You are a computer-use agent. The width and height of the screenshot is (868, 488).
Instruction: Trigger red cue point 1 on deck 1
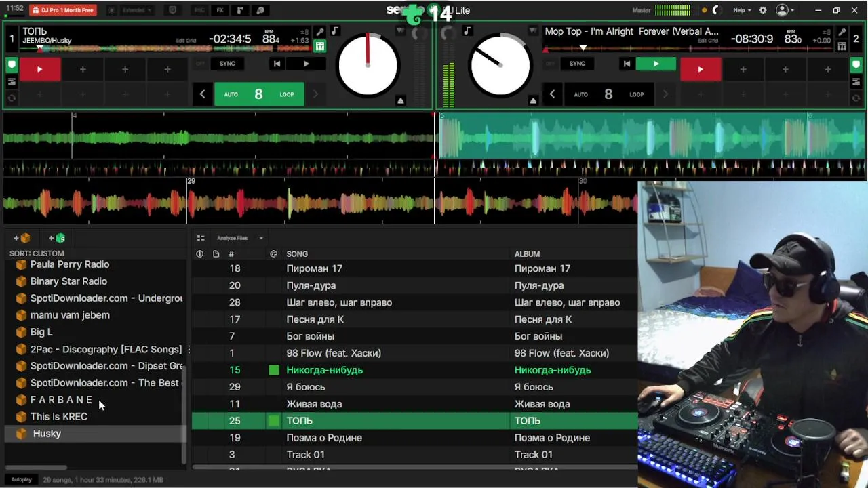(x=39, y=69)
